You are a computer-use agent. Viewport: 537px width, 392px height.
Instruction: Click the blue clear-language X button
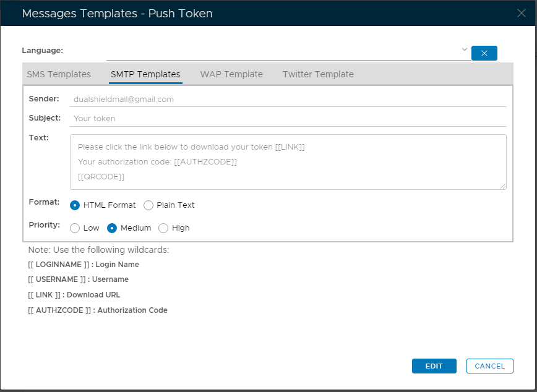(484, 53)
